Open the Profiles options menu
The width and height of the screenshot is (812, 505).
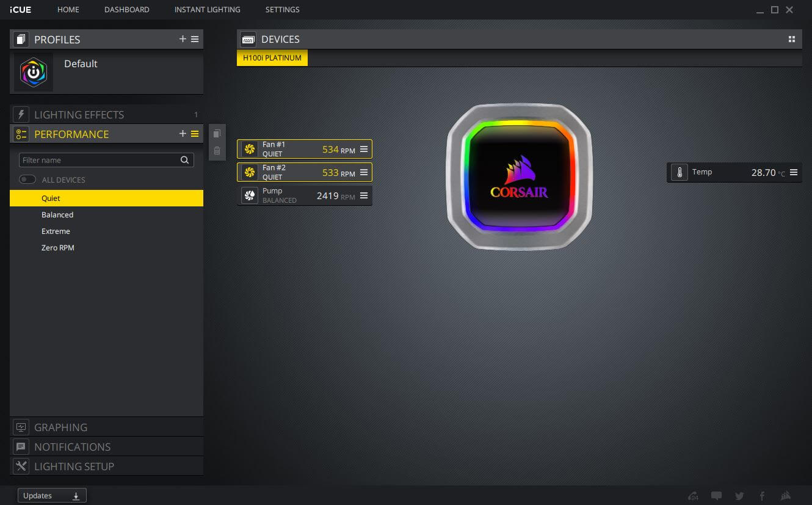coord(195,39)
